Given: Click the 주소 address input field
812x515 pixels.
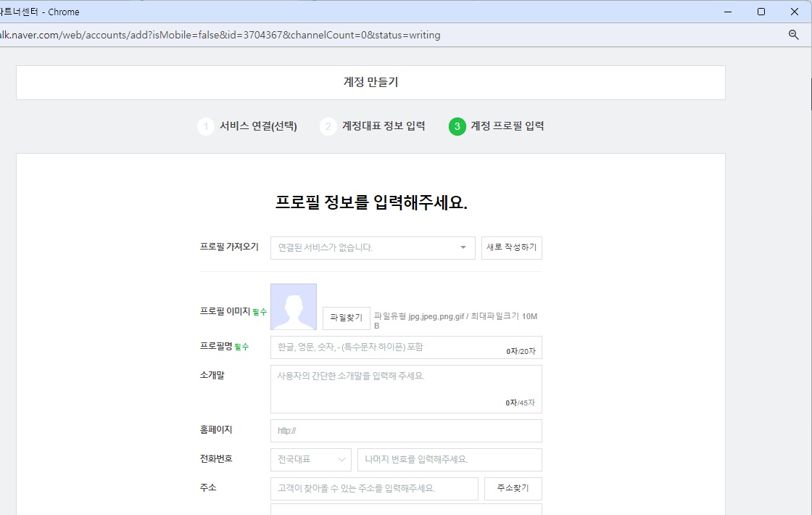Looking at the screenshot, I should click(374, 488).
